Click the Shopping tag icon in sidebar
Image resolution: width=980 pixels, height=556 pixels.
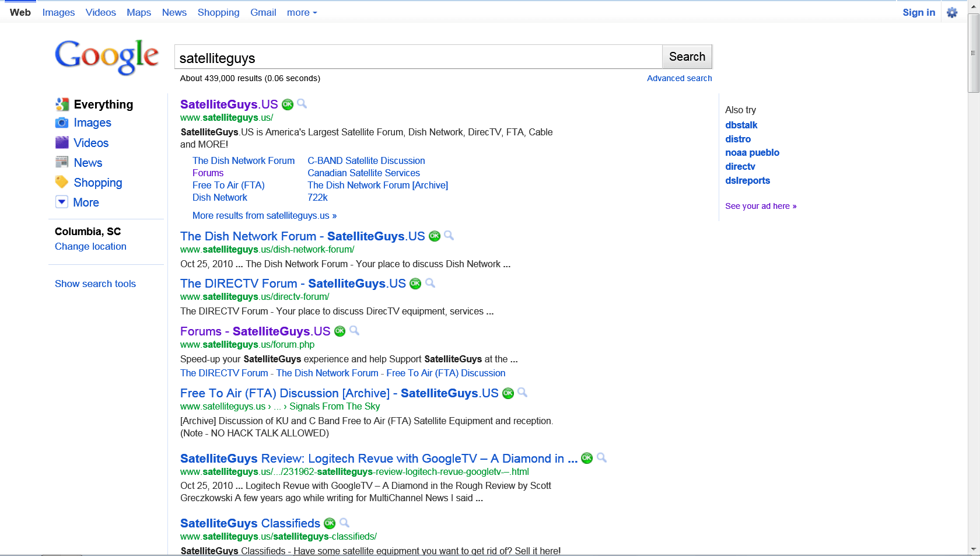[62, 182]
